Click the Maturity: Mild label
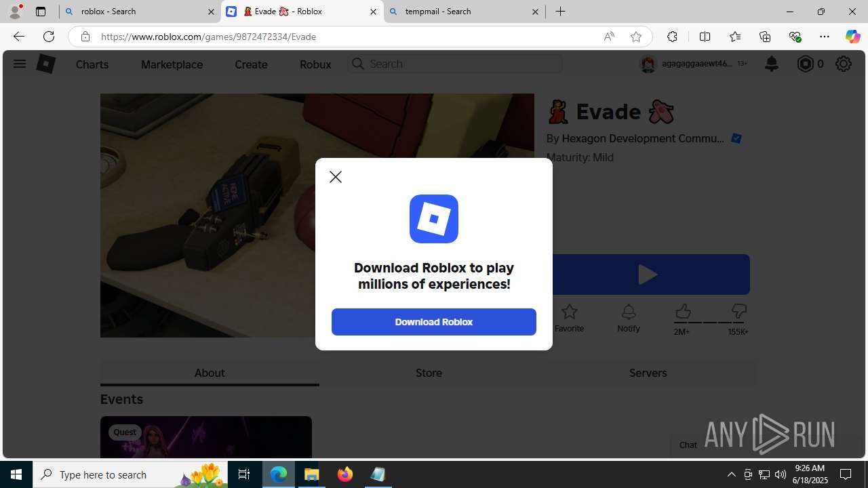The height and width of the screenshot is (488, 868). click(x=580, y=157)
